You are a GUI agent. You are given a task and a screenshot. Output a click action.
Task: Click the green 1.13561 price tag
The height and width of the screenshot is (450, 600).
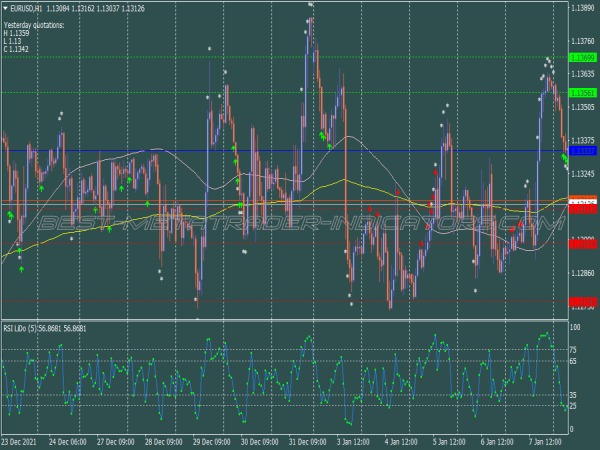(x=582, y=92)
